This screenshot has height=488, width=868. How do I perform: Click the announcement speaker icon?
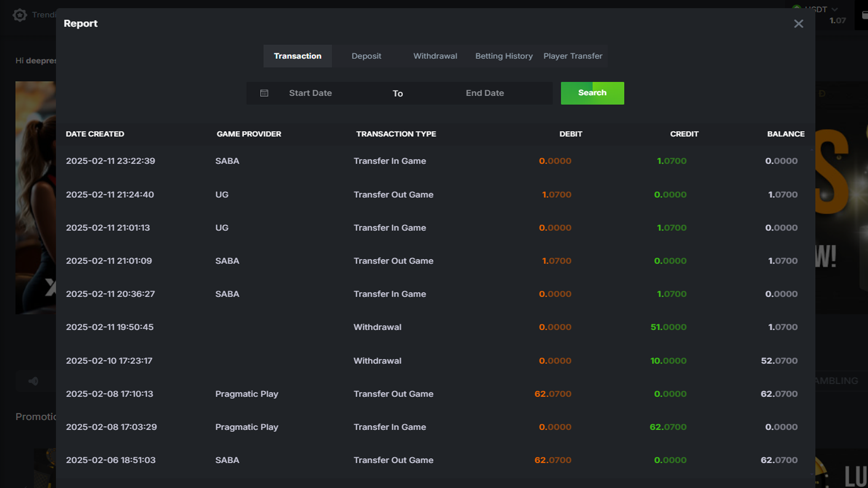click(33, 381)
